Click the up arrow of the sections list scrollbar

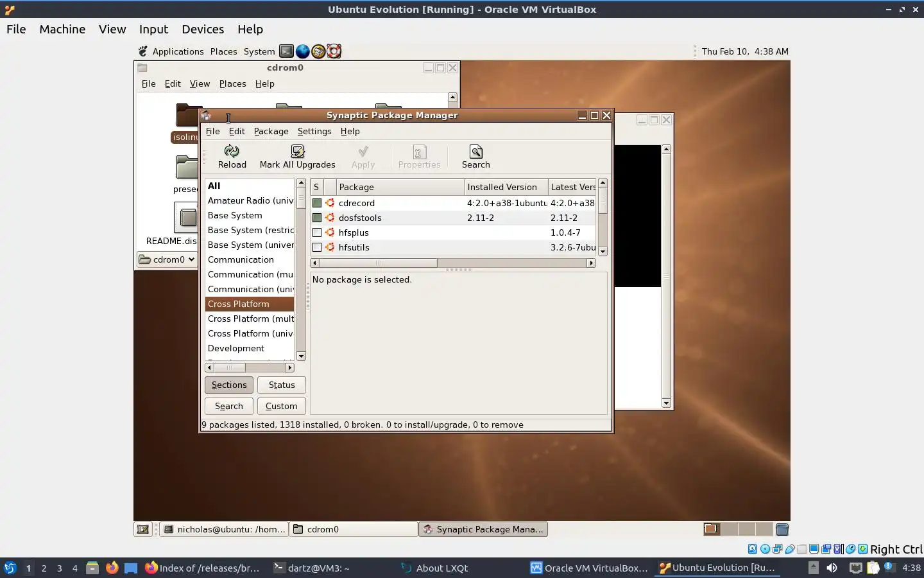301,183
